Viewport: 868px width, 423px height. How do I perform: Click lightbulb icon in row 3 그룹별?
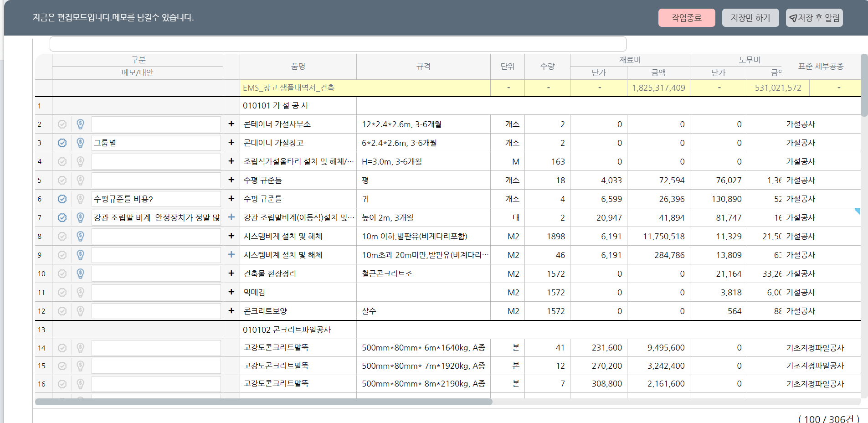[81, 143]
